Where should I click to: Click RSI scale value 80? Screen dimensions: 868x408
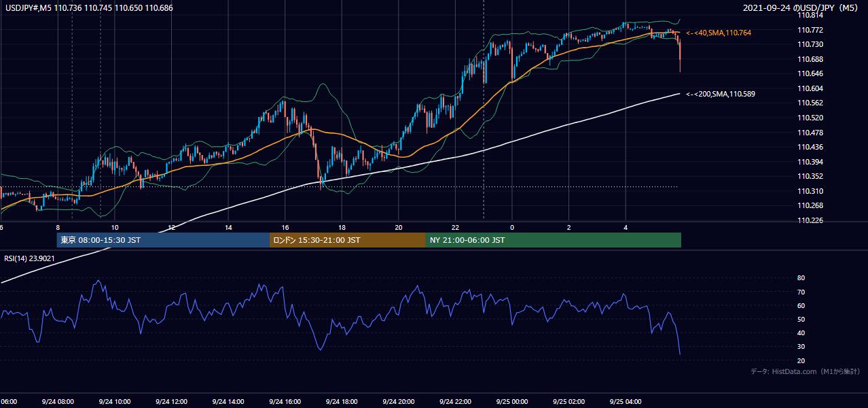(801, 278)
